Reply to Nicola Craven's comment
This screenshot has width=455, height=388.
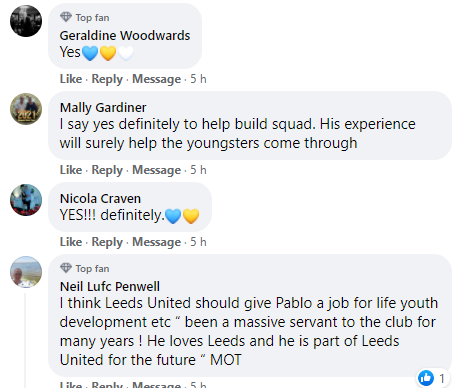(x=107, y=242)
